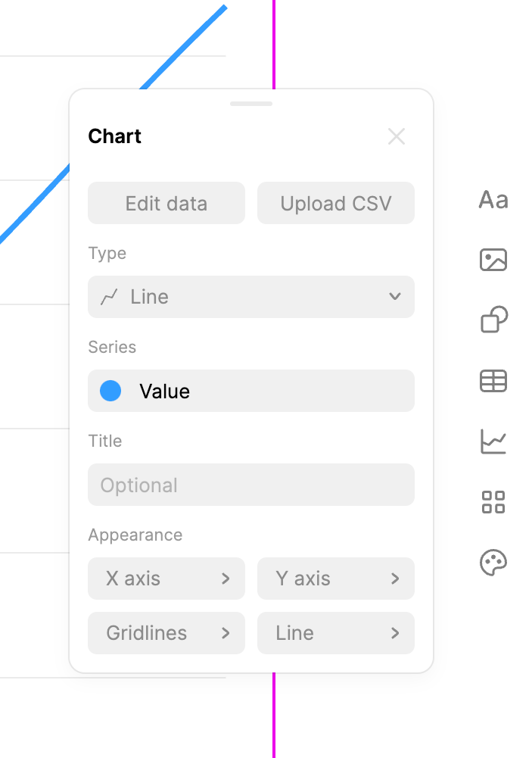The image size is (532, 758).
Task: Select the chart tool in the sidebar
Action: click(493, 441)
